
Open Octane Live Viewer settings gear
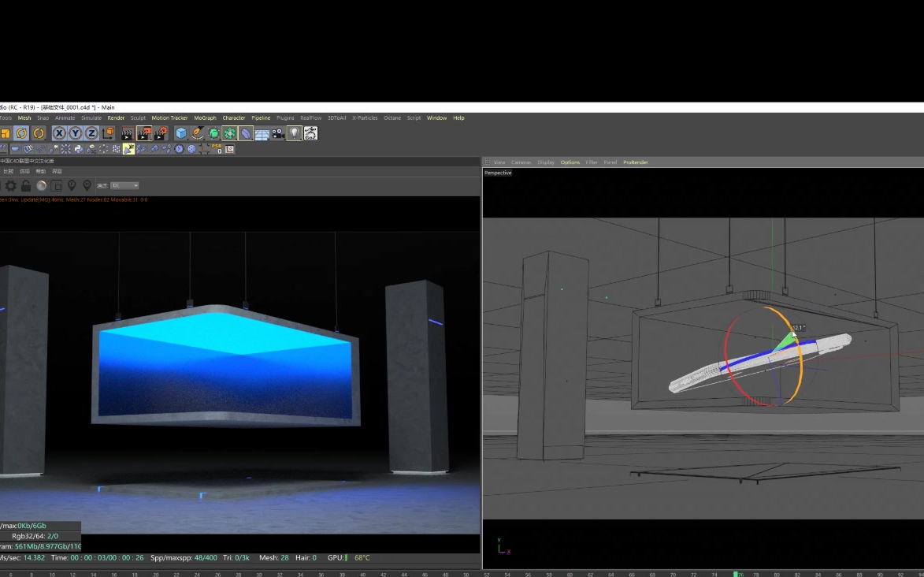click(11, 186)
